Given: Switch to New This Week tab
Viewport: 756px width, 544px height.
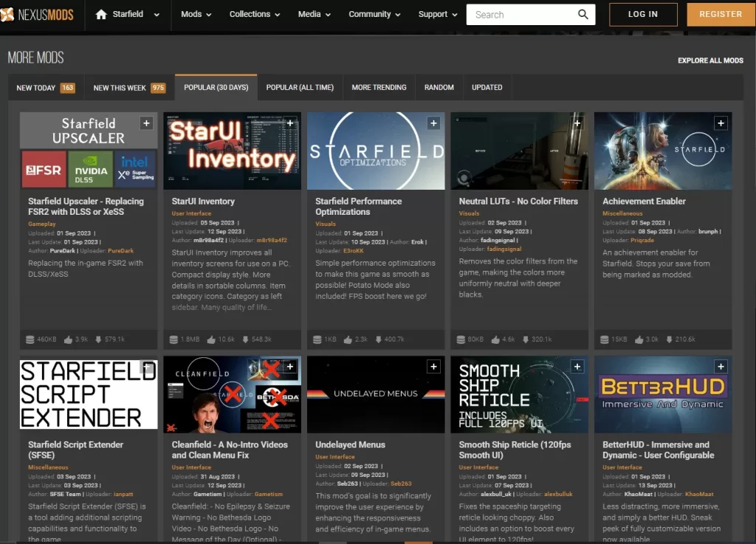Looking at the screenshot, I should 129,88.
